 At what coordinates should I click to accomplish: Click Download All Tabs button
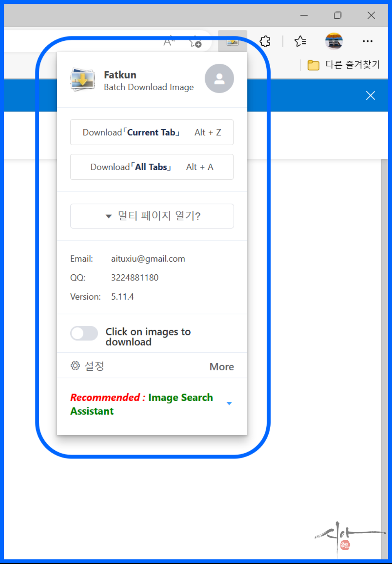click(152, 167)
